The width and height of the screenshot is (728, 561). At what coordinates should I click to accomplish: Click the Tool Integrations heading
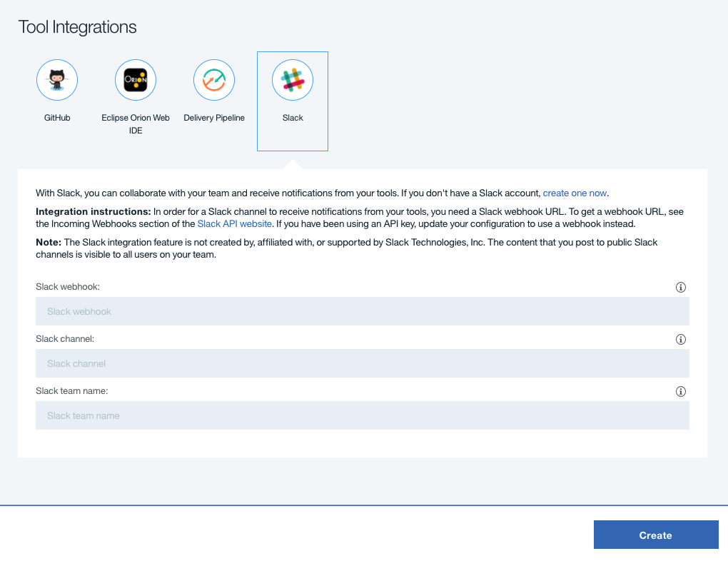coord(77,27)
